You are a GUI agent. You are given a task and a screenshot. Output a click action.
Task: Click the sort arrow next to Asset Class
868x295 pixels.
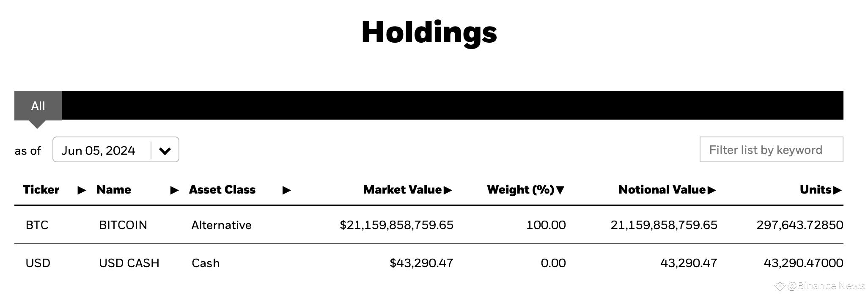pyautogui.click(x=286, y=191)
